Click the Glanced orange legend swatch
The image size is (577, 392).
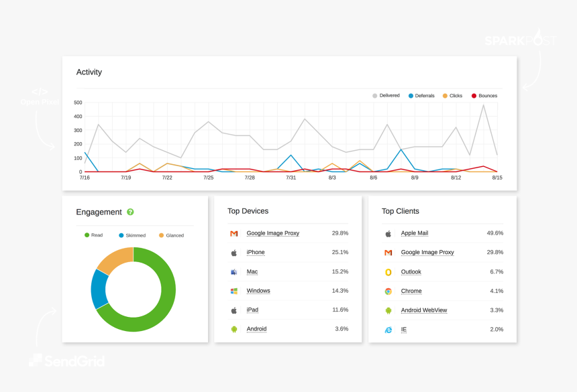161,235
